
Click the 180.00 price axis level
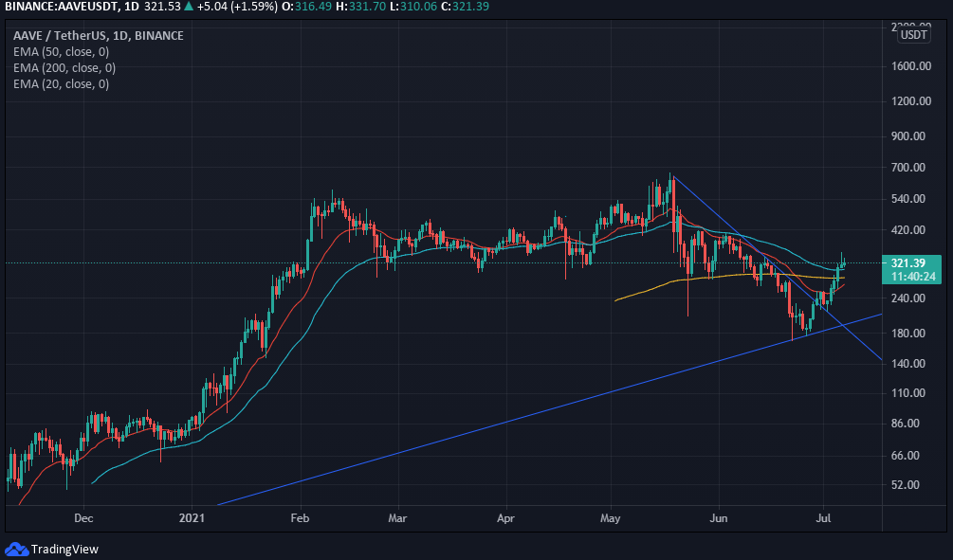908,333
